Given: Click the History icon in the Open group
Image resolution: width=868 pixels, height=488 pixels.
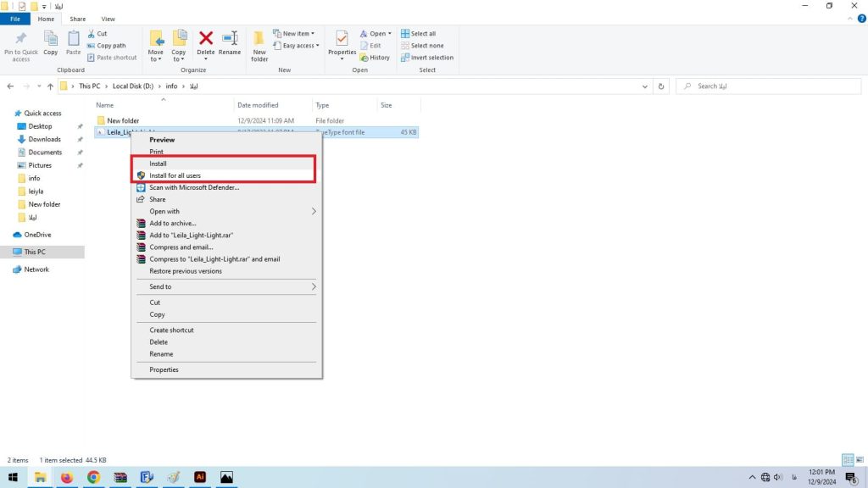Looking at the screenshot, I should pyautogui.click(x=376, y=58).
